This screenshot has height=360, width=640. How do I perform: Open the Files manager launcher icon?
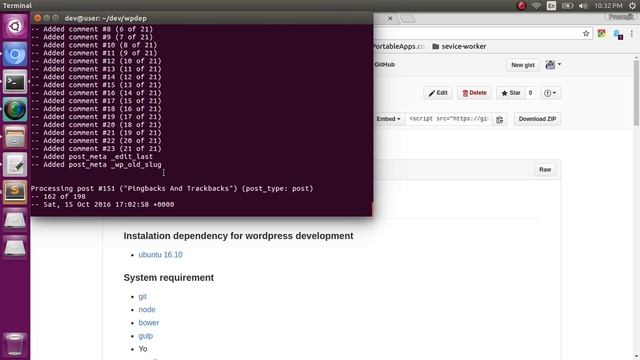15,137
